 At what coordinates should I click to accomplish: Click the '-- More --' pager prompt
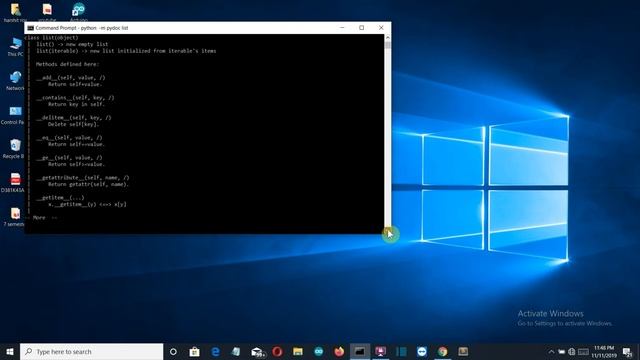point(41,218)
